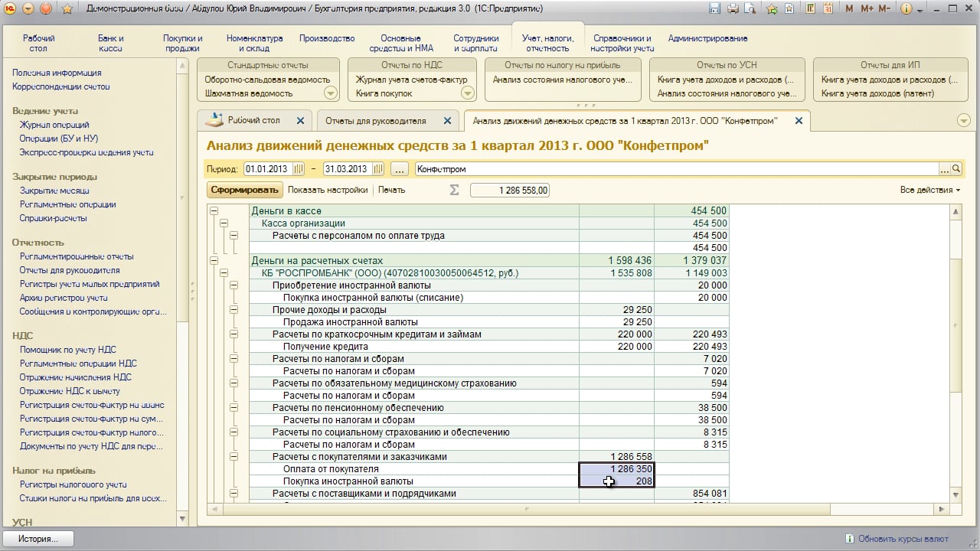
Task: Click the 'Сформировать' button
Action: 244,190
